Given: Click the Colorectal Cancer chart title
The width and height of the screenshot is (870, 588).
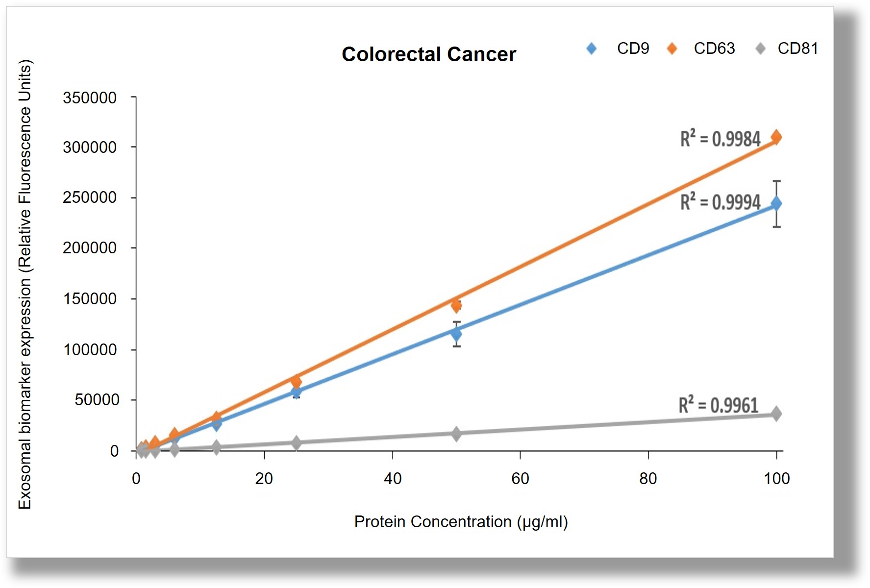Looking at the screenshot, I should tap(429, 54).
